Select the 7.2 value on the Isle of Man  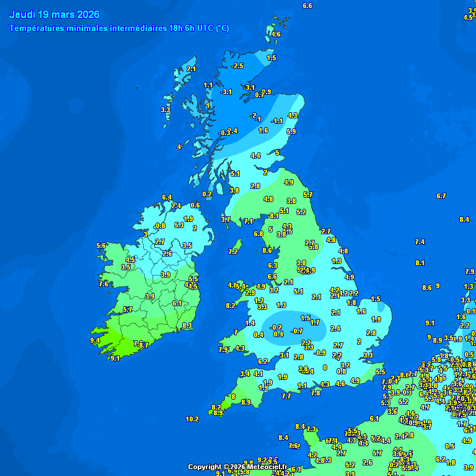(x=233, y=252)
